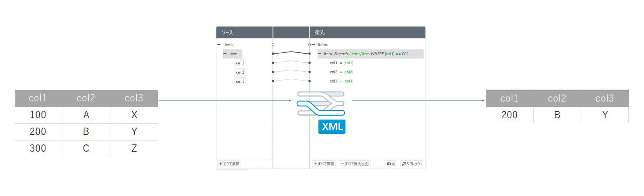Click input table col2 header
The height and width of the screenshot is (196, 644).
[86, 98]
